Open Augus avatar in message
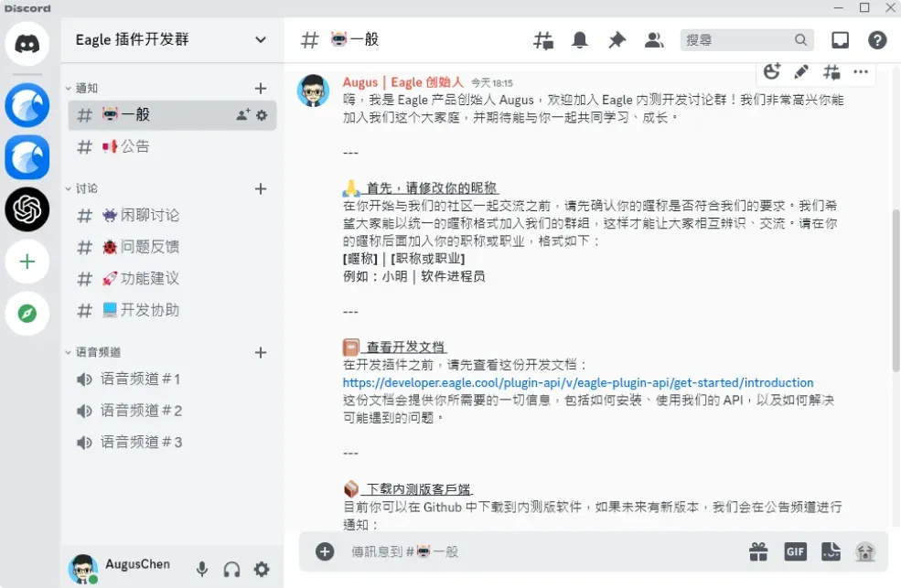The width and height of the screenshot is (901, 588). click(x=313, y=91)
